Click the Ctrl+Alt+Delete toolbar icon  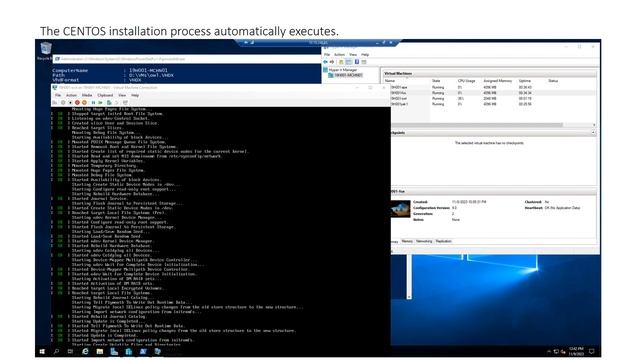click(x=54, y=102)
